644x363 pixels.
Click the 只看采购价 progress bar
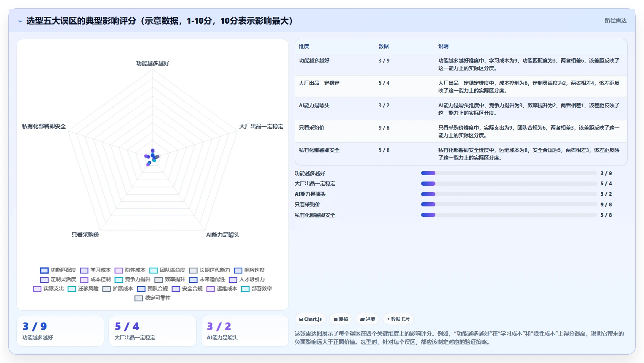coord(509,205)
